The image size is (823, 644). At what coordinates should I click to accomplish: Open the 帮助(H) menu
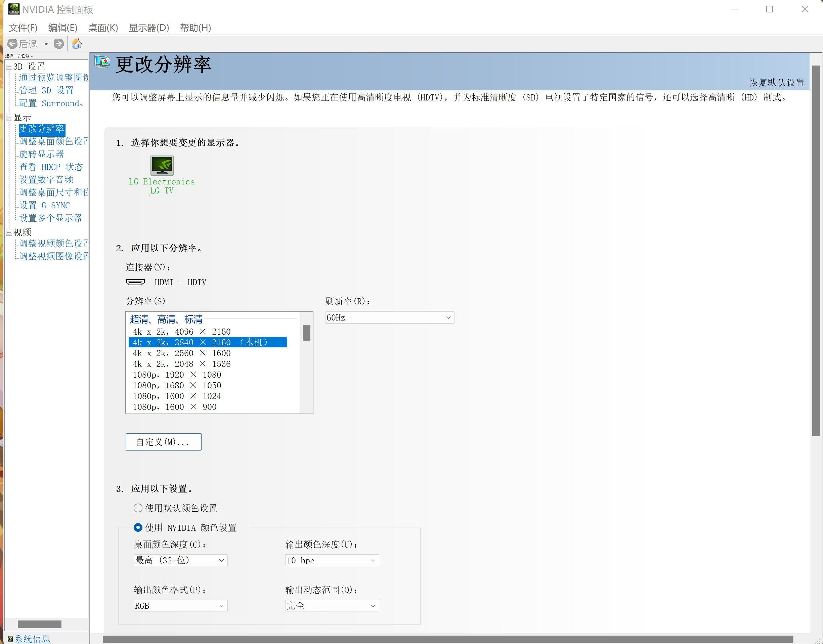point(195,28)
